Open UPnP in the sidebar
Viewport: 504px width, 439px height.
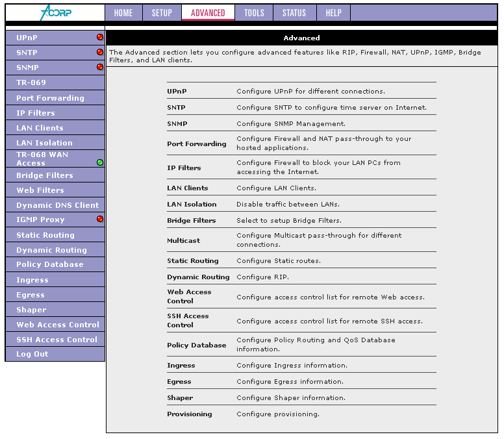pyautogui.click(x=55, y=38)
